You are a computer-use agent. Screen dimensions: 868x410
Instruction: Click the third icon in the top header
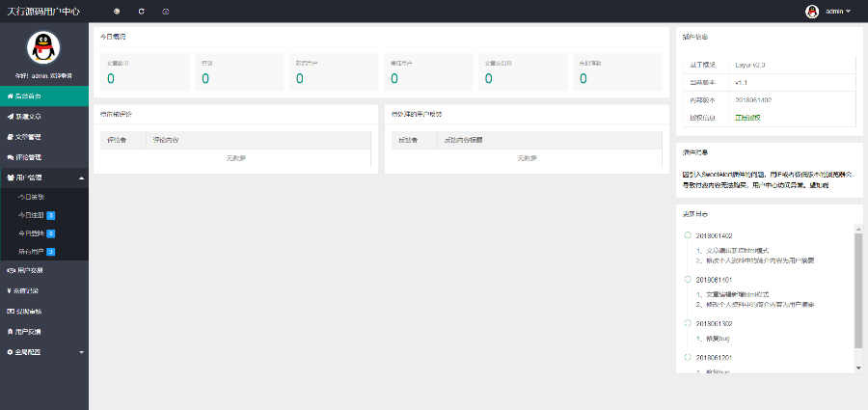165,12
